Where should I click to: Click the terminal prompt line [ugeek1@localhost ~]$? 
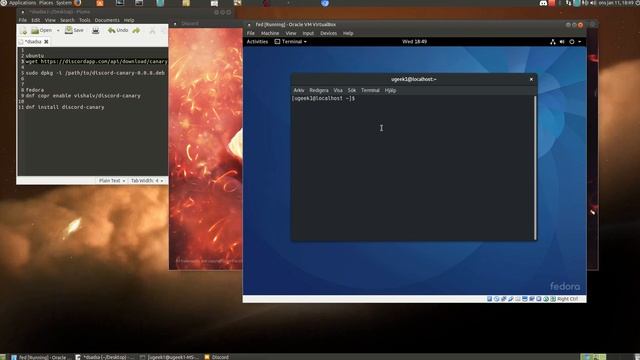(x=323, y=99)
